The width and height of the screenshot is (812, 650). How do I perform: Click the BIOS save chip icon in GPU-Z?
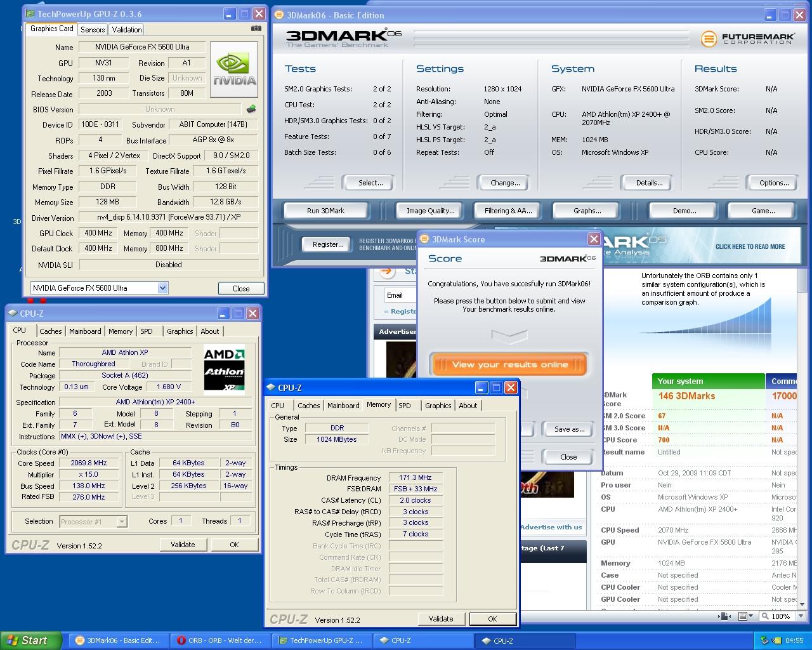click(251, 109)
